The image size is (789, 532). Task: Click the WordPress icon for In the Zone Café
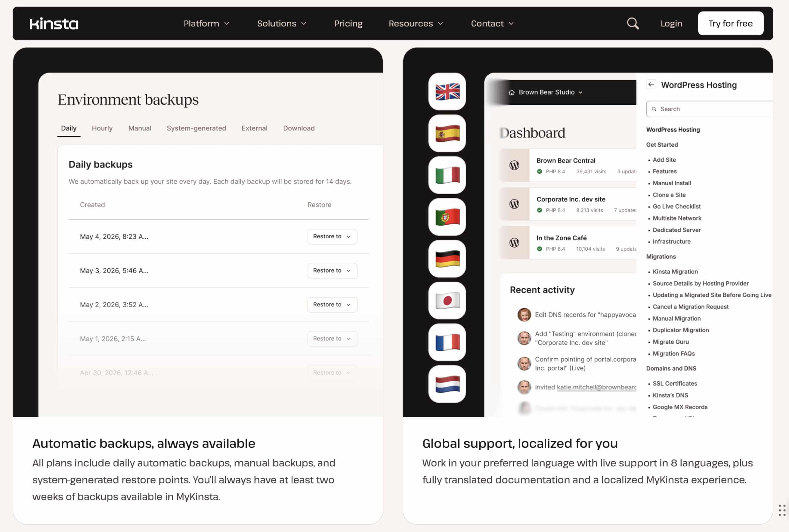point(514,243)
